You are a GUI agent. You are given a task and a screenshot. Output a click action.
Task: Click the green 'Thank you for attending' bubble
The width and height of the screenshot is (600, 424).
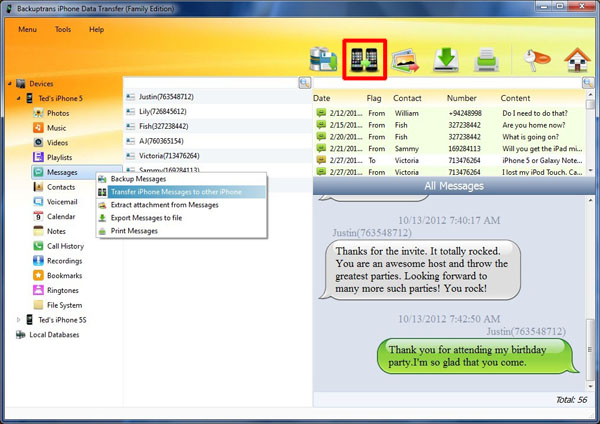pyautogui.click(x=478, y=356)
